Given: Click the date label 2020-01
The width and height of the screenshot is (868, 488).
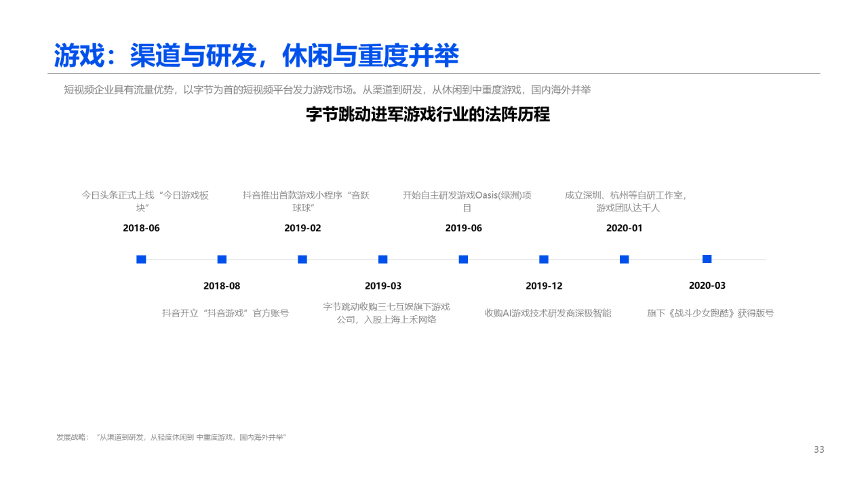Looking at the screenshot, I should click(x=624, y=228).
